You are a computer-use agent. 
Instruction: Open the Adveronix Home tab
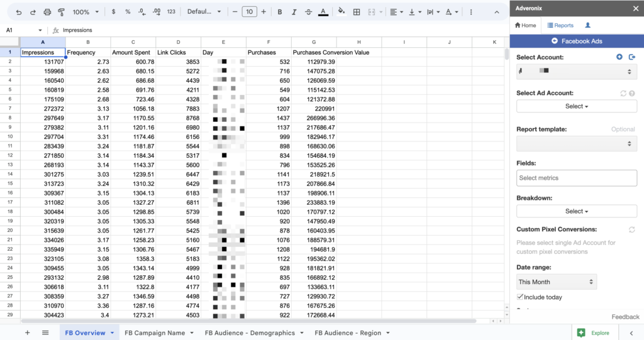point(525,26)
